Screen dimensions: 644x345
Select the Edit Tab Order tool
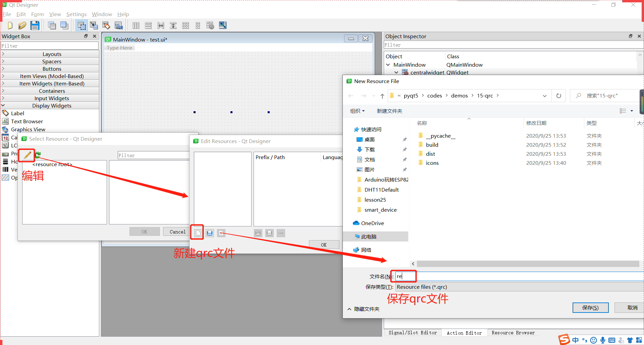coord(118,25)
